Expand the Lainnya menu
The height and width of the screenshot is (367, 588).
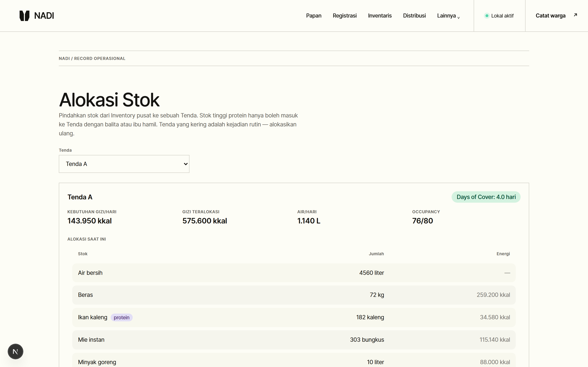(448, 16)
